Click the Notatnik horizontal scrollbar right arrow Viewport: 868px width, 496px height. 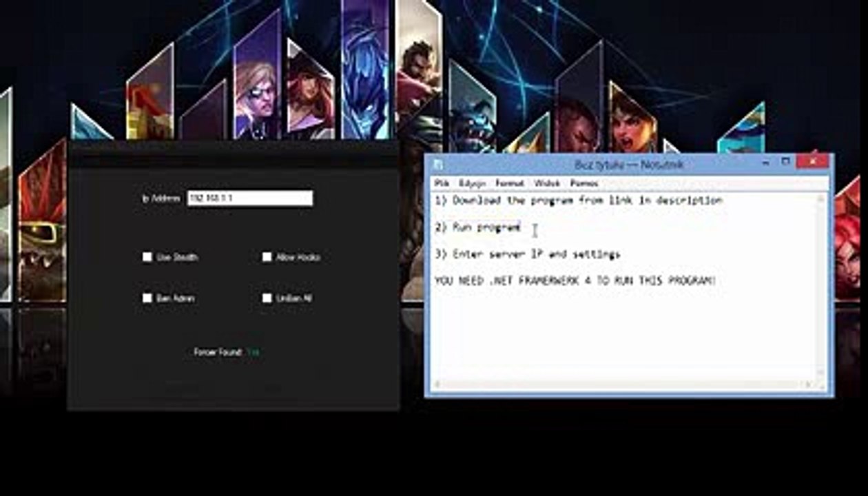[x=809, y=384]
